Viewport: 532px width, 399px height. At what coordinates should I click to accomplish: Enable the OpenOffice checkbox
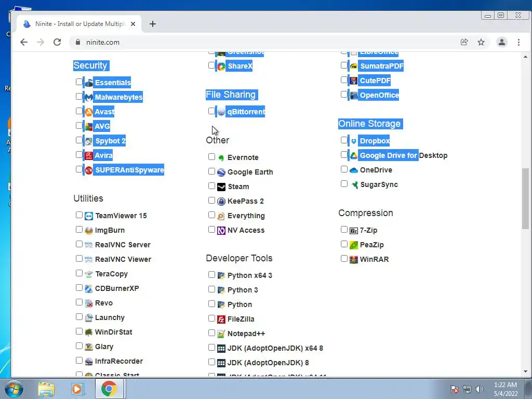click(x=344, y=95)
